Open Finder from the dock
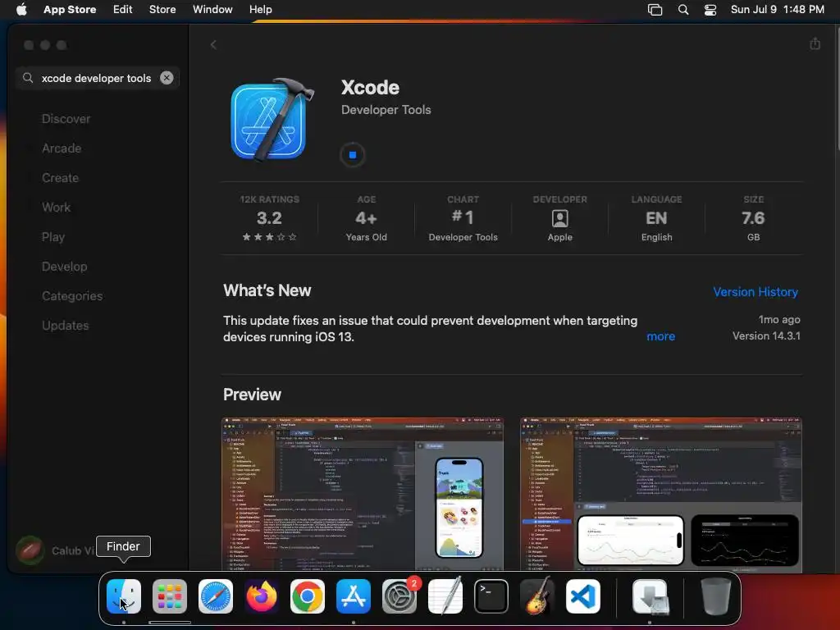This screenshot has height=630, width=840. [x=124, y=596]
